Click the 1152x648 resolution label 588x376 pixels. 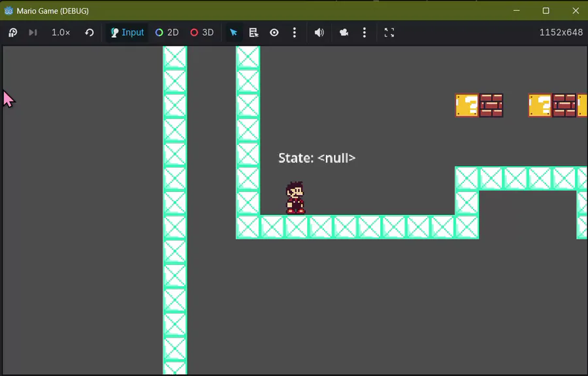(561, 33)
